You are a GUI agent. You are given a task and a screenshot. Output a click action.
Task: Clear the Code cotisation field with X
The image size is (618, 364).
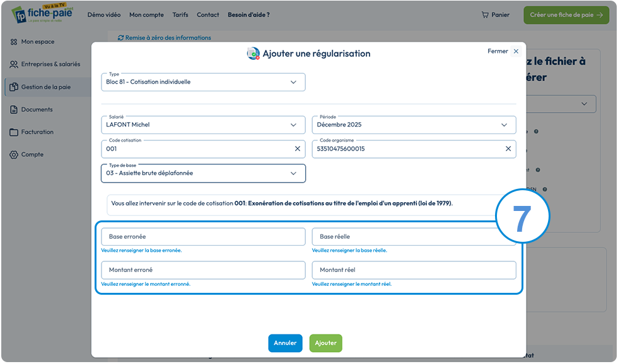pyautogui.click(x=298, y=149)
